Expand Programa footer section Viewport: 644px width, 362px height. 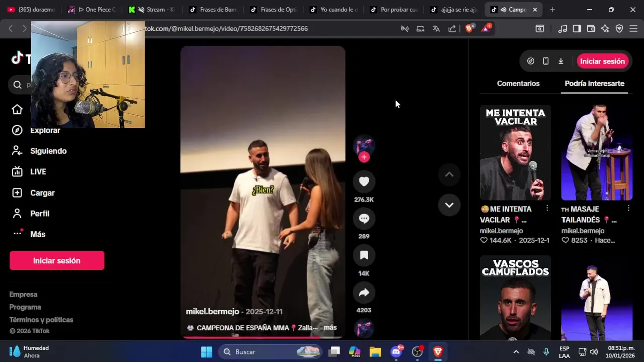pyautogui.click(x=25, y=307)
